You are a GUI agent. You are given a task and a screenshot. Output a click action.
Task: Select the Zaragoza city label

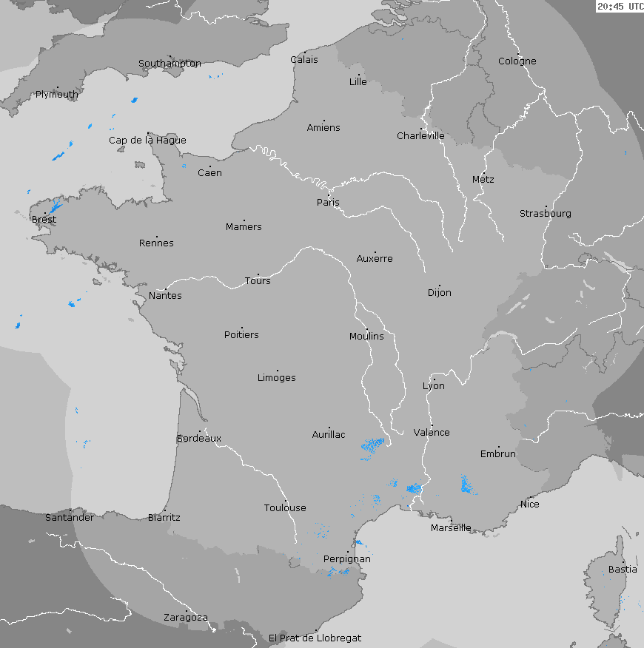(x=185, y=618)
